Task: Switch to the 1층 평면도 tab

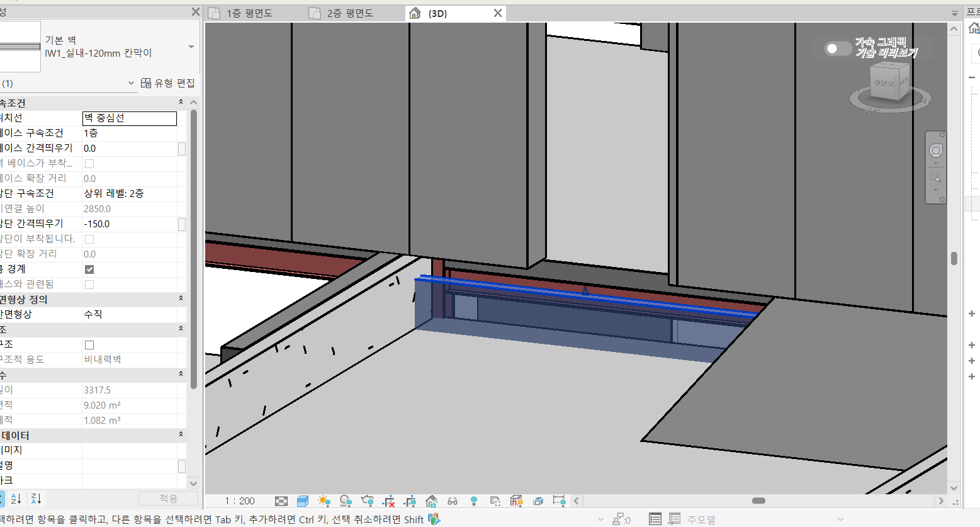Action: [x=250, y=13]
